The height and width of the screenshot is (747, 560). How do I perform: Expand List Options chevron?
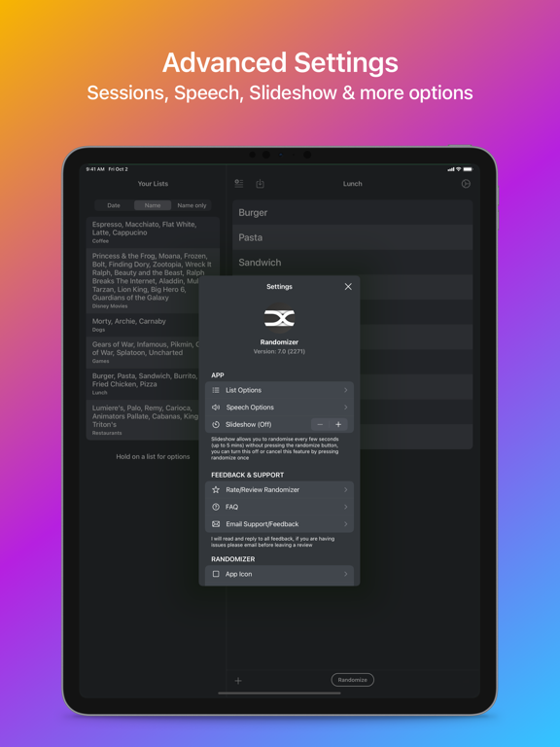(346, 390)
